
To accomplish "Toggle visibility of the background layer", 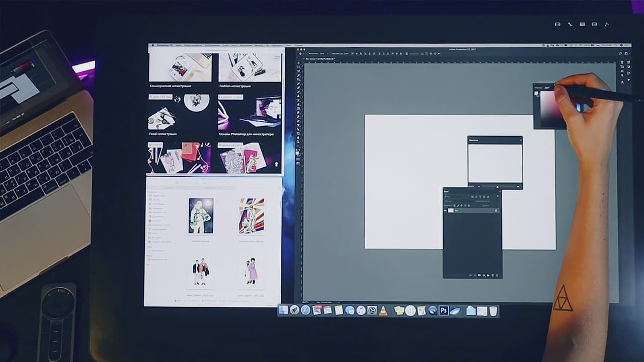I will pos(445,211).
